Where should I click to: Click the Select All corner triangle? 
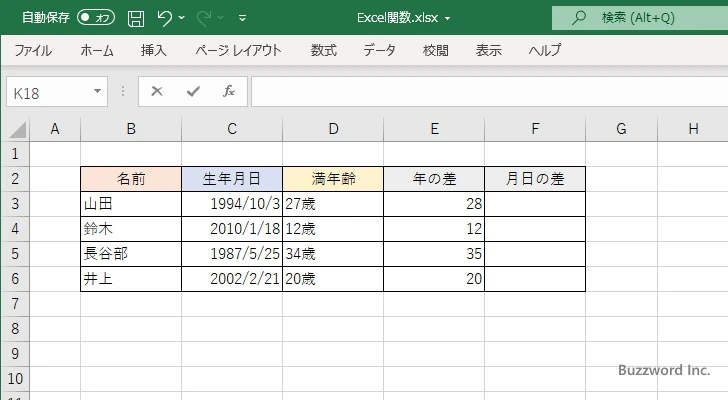[18, 129]
